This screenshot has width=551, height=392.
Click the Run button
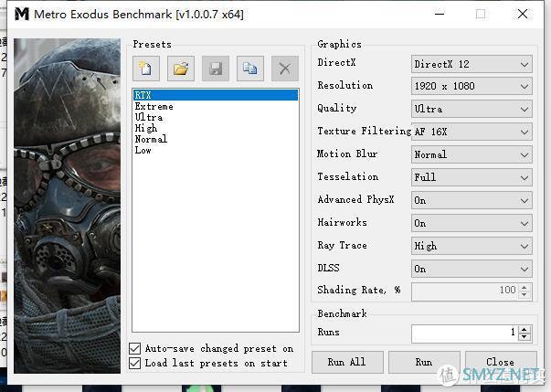pos(424,362)
